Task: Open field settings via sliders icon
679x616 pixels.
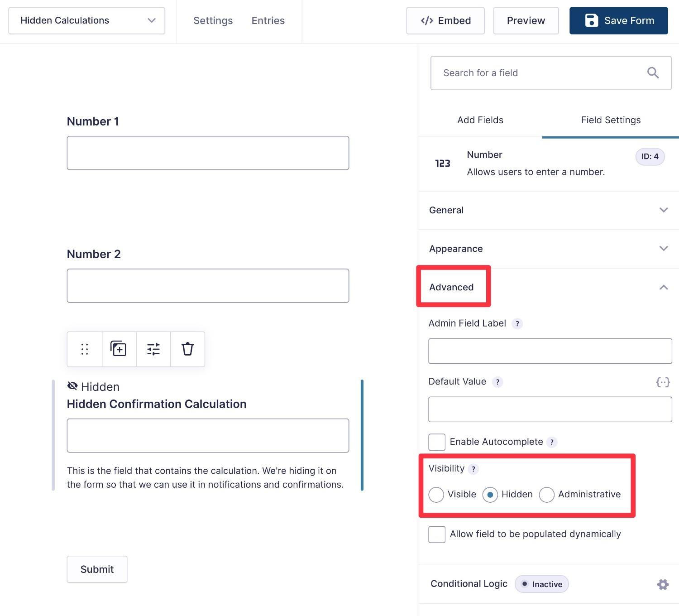Action: tap(153, 349)
